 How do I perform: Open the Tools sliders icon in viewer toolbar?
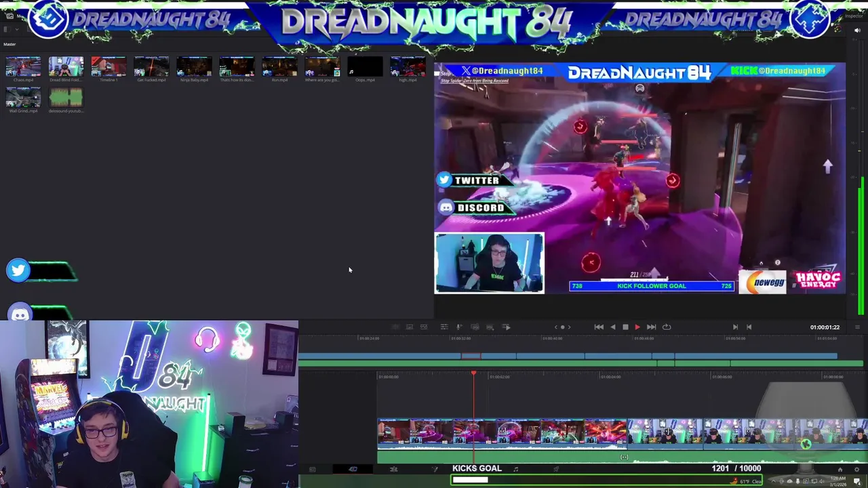(443, 327)
